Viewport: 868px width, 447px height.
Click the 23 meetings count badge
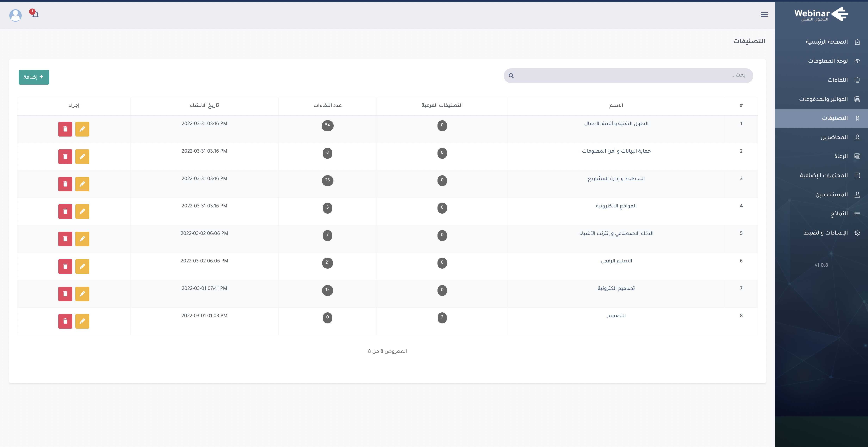pos(327,180)
